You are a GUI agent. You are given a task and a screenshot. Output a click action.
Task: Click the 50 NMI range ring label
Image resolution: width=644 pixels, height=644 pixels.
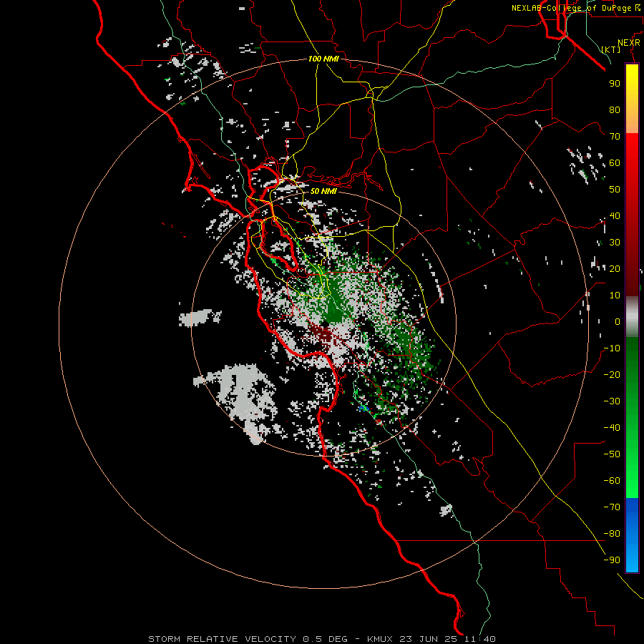pyautogui.click(x=323, y=191)
